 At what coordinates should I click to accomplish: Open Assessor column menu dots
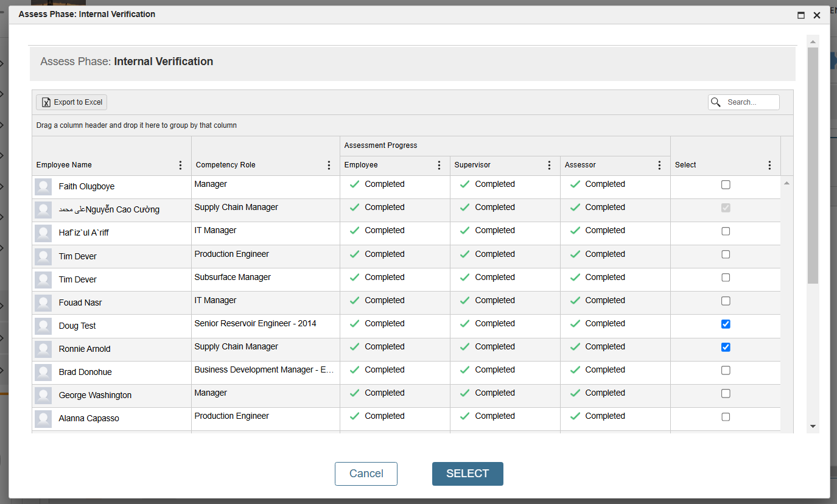[659, 166]
